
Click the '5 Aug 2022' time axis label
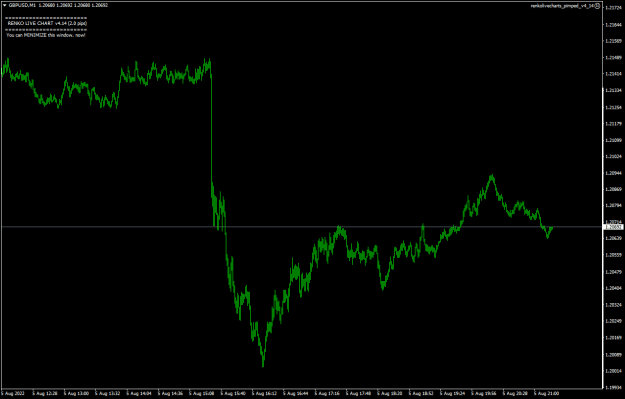click(x=13, y=393)
